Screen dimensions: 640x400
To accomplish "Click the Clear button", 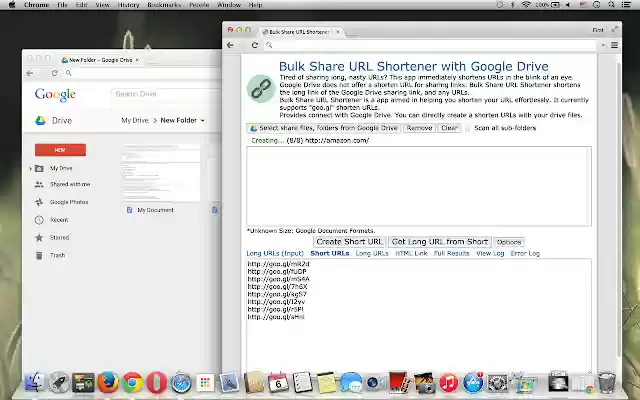I will pyautogui.click(x=449, y=128).
